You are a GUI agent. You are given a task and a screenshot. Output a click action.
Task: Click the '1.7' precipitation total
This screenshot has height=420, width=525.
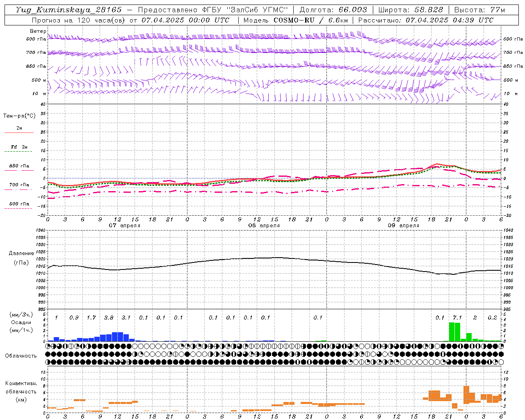(x=91, y=317)
